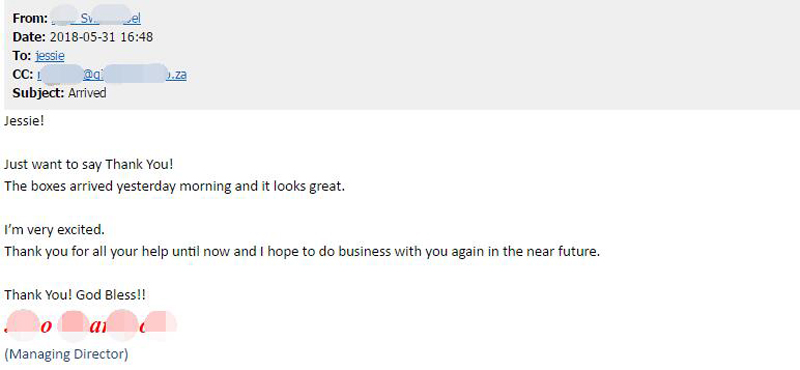This screenshot has width=800, height=370.
Task: Open the CC email address ending in .za
Action: [x=112, y=75]
